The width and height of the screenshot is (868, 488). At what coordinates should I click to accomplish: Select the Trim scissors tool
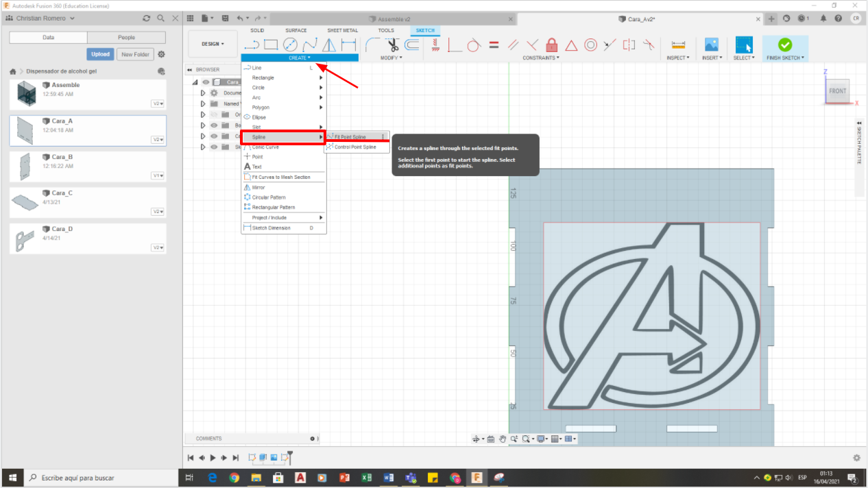(392, 45)
